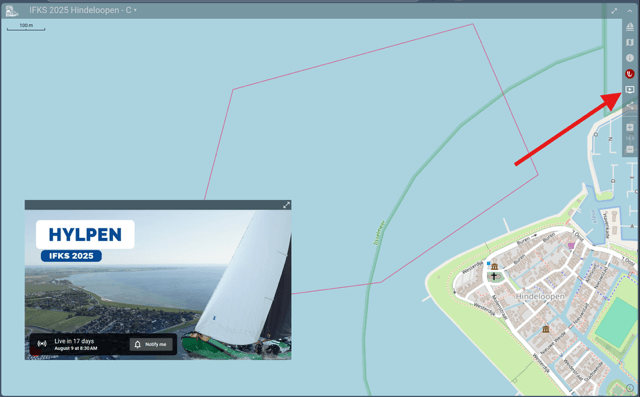Zoom out with the minus button
This screenshot has width=640, height=397.
630,149
